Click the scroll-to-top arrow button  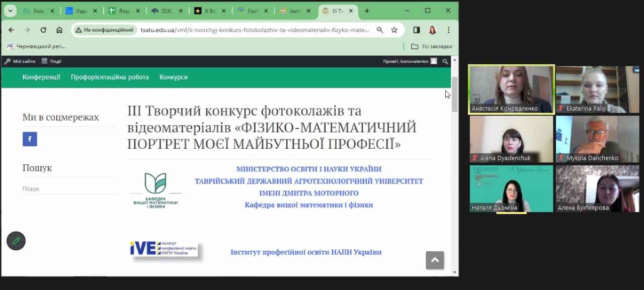(435, 260)
